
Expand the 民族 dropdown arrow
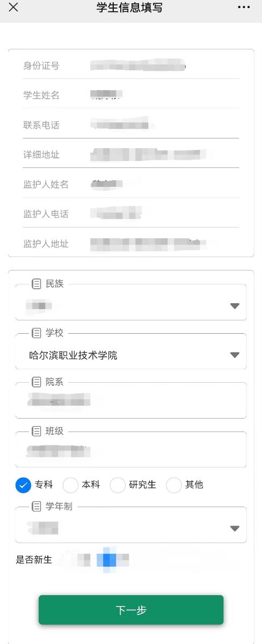(x=235, y=306)
